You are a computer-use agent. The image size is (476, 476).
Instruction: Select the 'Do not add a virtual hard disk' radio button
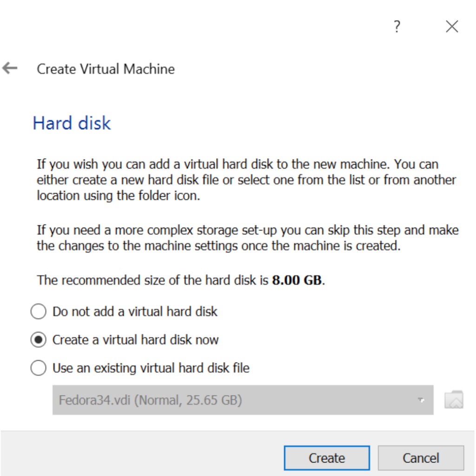click(39, 311)
